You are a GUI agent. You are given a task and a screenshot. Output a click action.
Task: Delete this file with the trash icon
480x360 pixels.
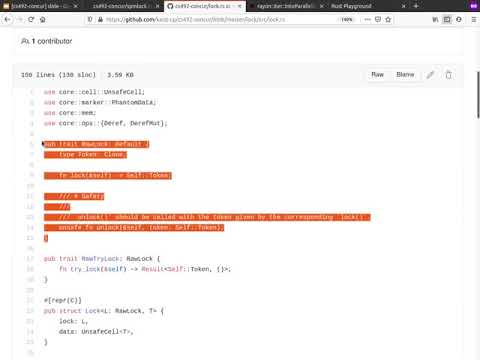448,75
